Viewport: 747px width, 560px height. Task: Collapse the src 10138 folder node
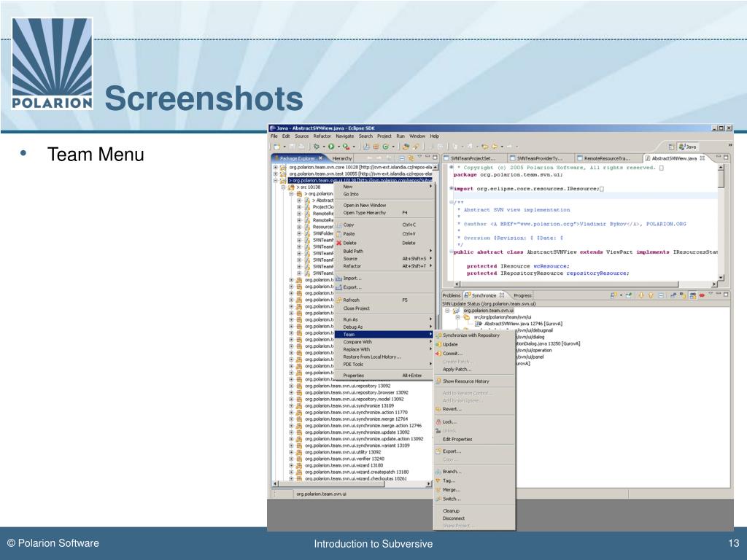(x=284, y=187)
